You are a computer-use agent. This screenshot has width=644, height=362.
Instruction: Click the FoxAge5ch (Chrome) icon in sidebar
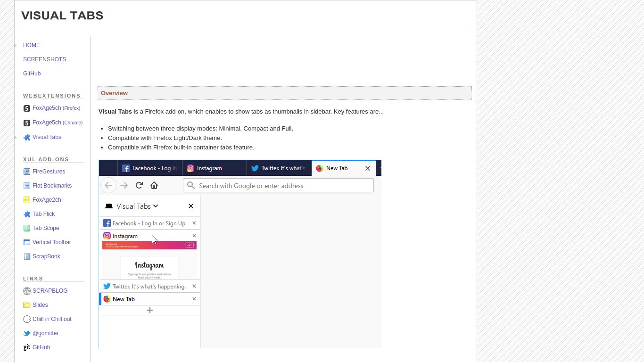(27, 123)
